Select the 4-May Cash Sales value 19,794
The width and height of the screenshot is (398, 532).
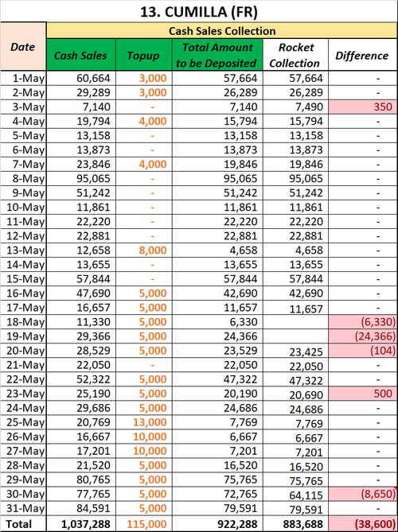click(x=93, y=121)
